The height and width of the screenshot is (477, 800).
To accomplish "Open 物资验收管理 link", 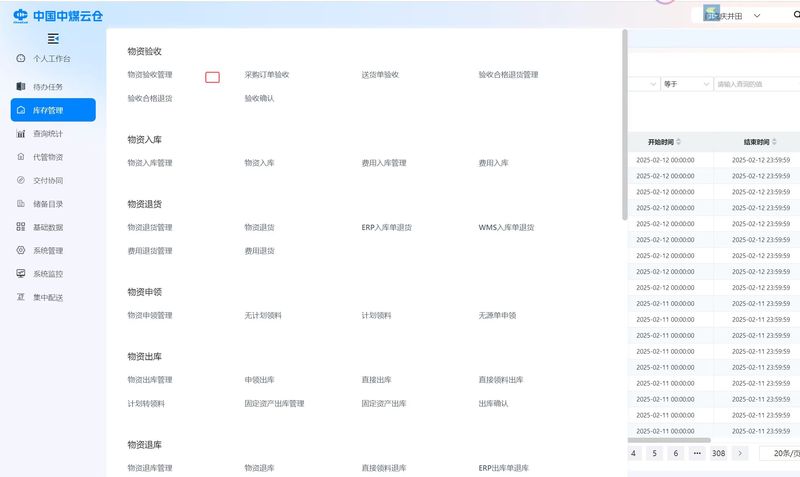I will click(x=150, y=74).
